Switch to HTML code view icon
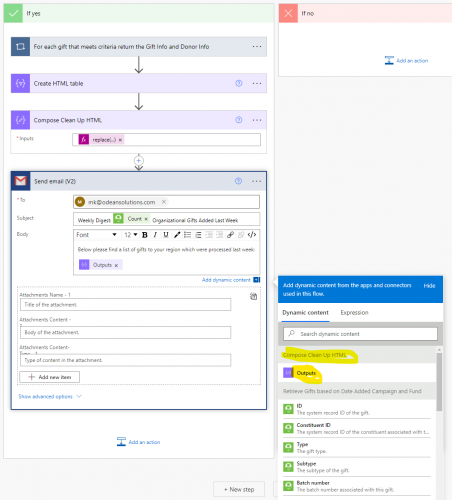This screenshot has width=452, height=500. point(252,235)
